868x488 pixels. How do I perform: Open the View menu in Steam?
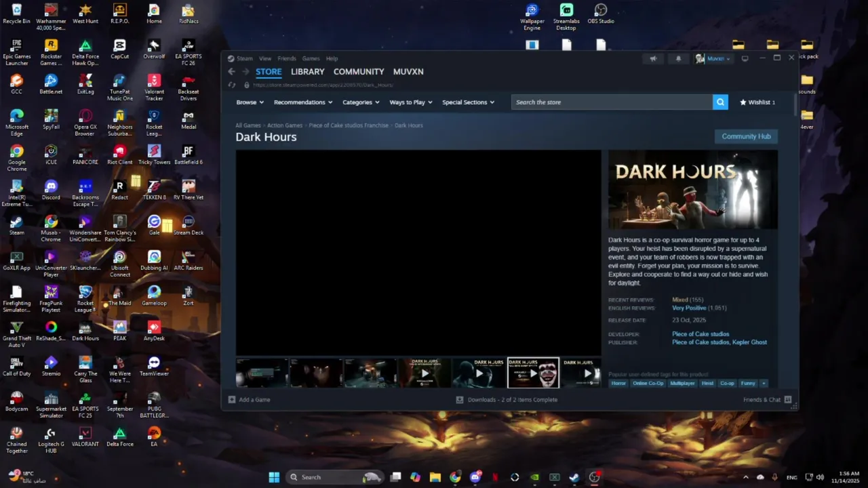(x=265, y=59)
